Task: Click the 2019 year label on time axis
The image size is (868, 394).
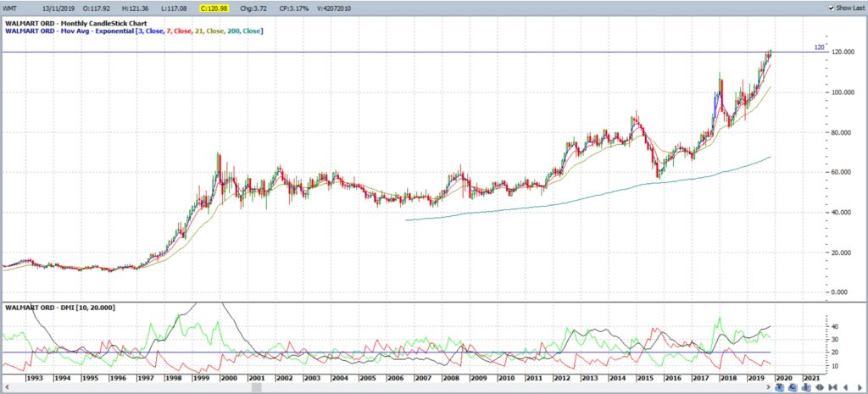Action: (755, 378)
